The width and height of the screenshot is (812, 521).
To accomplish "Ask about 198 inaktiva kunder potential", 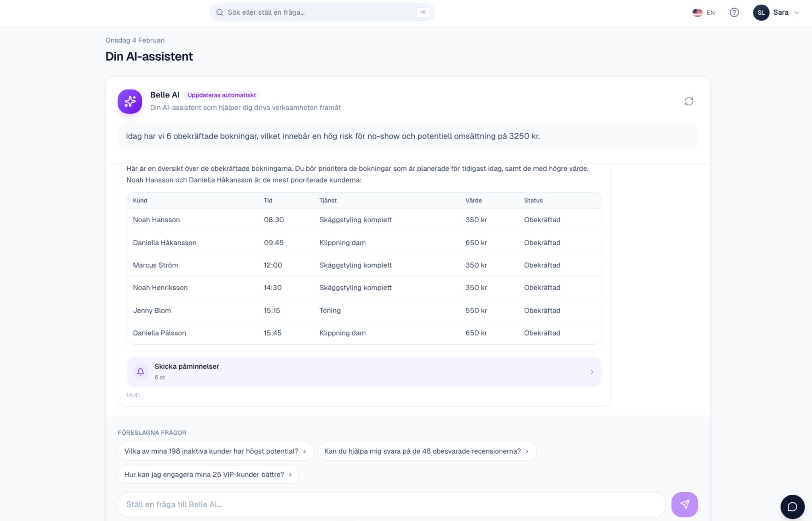I will 215,451.
